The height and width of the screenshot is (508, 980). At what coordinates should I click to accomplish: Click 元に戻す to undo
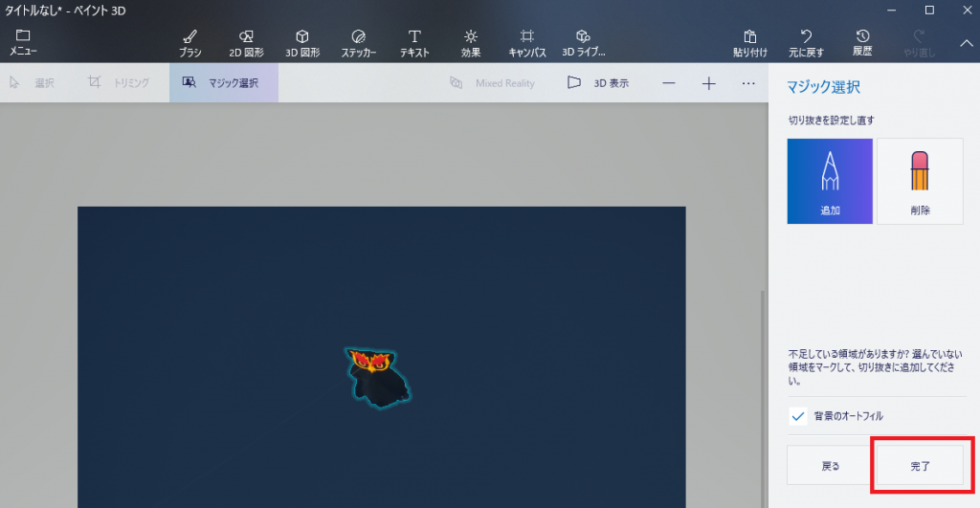pos(806,43)
